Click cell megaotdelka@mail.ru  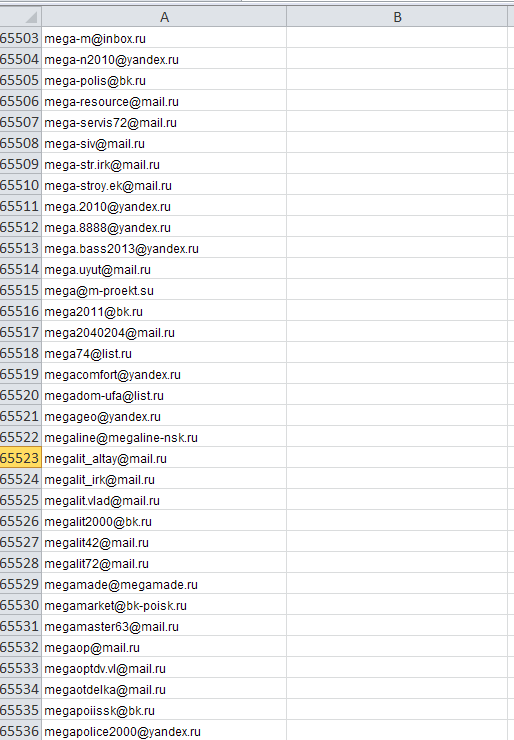pyautogui.click(x=164, y=690)
